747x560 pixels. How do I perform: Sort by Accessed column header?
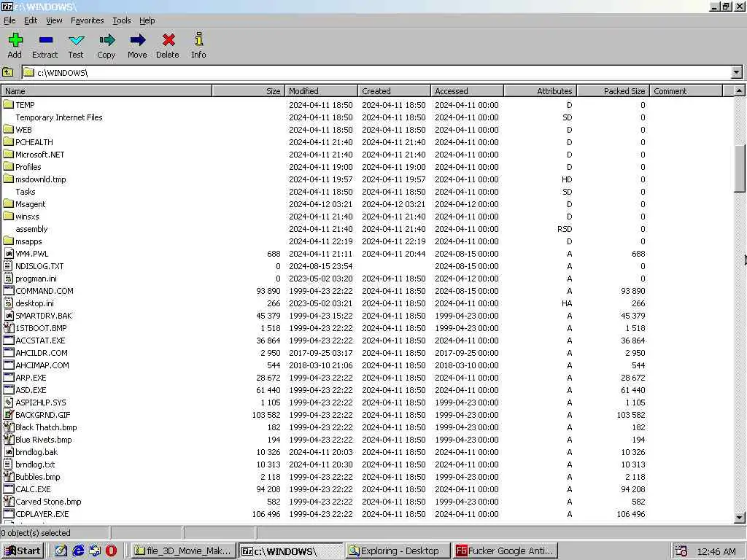(467, 91)
